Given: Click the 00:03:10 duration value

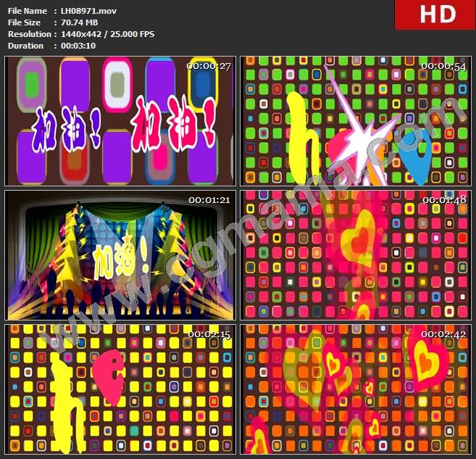Looking at the screenshot, I should (78, 46).
